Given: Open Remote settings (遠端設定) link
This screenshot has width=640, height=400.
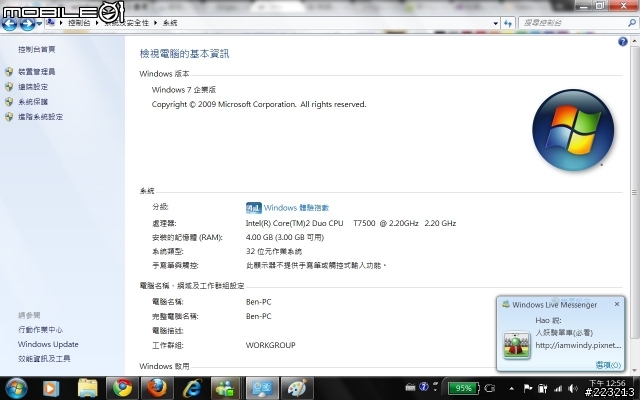Looking at the screenshot, I should coord(33,87).
